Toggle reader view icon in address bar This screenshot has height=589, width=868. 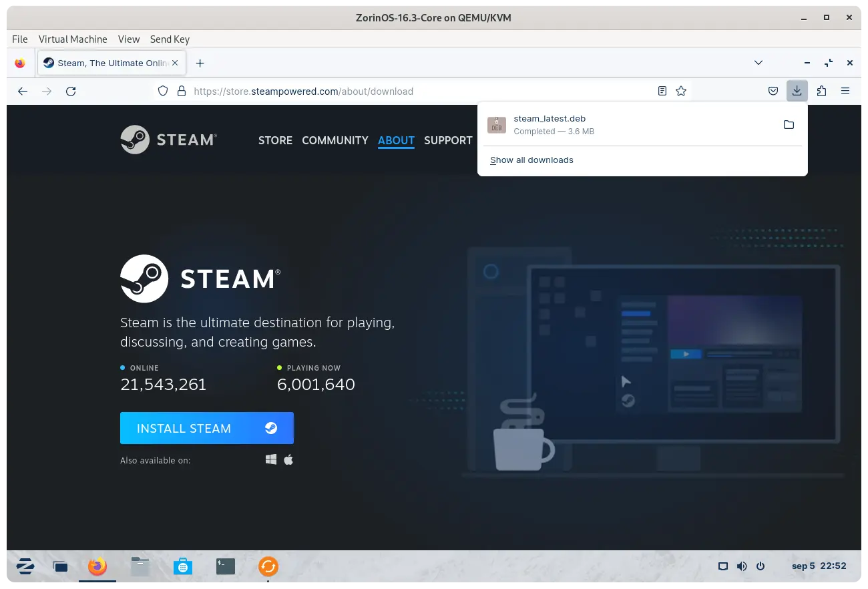click(662, 91)
